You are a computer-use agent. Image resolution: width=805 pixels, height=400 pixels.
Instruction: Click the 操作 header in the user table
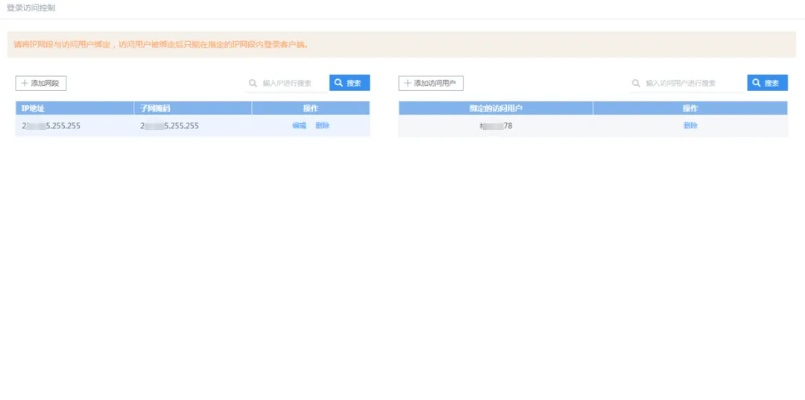pyautogui.click(x=690, y=107)
